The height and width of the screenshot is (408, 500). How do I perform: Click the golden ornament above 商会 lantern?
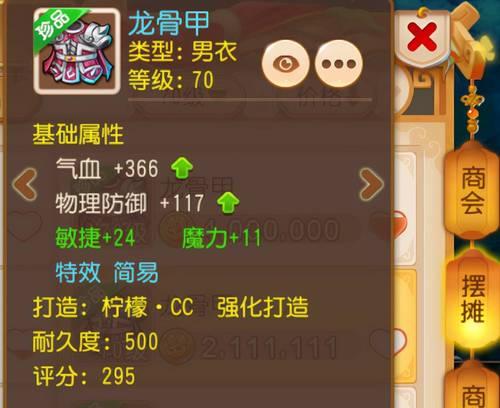coord(471,108)
